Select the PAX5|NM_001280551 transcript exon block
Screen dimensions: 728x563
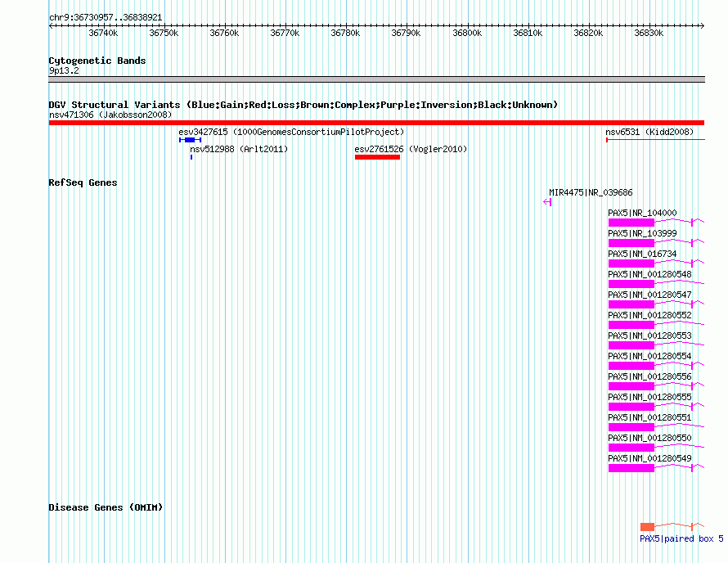click(x=631, y=427)
